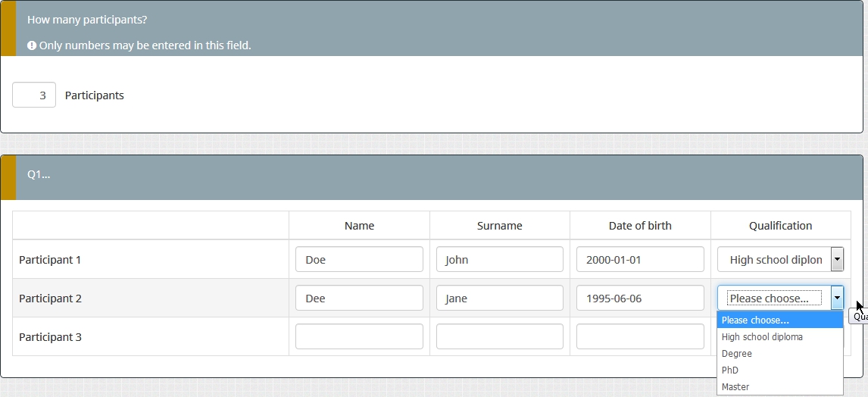Click Participant 1 Name field containing Doe

359,259
